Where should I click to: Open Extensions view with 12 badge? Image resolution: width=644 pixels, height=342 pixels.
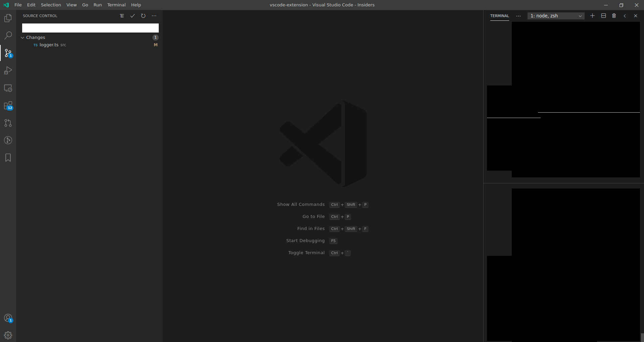pos(8,106)
